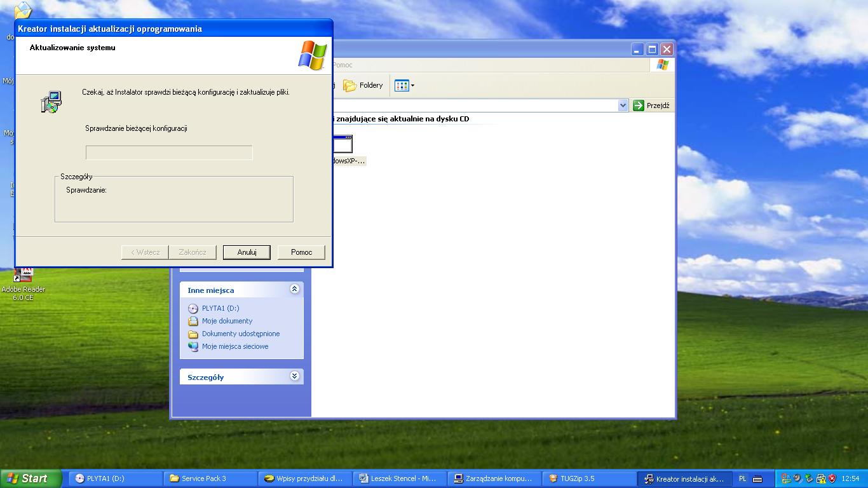
Task: Click the taskbar clock showing 12:54
Action: tap(850, 478)
